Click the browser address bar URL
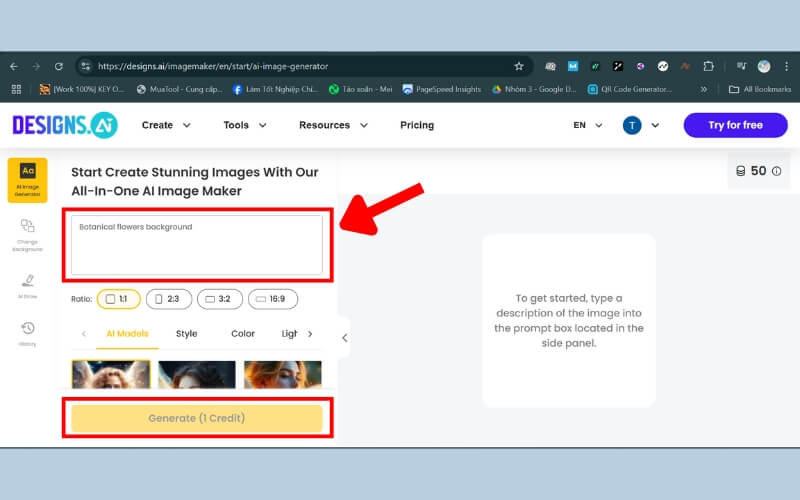 point(213,66)
